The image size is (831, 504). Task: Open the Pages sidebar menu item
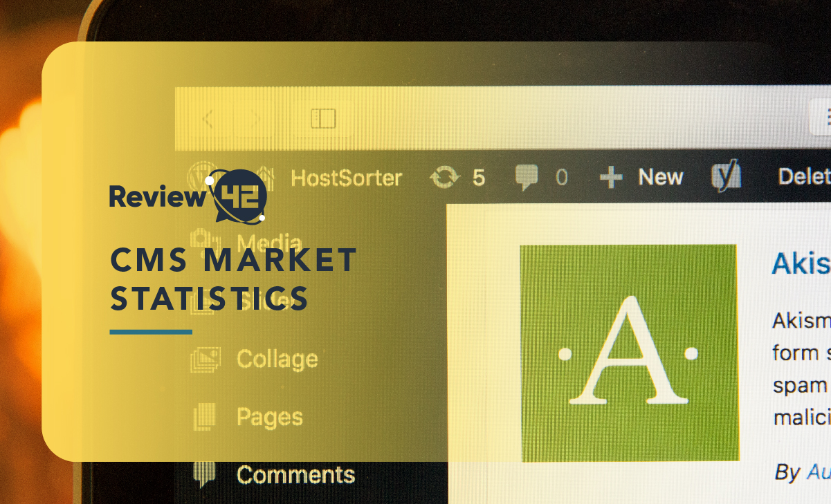coord(248,417)
